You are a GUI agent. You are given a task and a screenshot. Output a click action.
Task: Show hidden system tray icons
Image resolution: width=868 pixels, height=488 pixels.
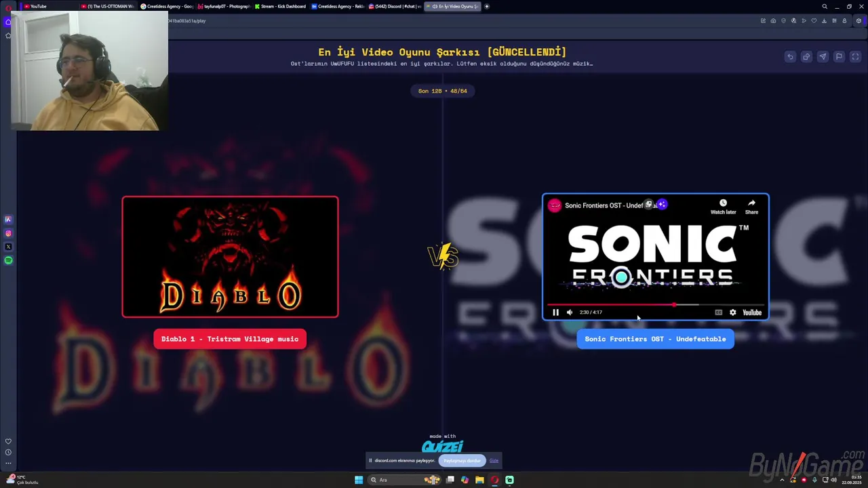782,480
